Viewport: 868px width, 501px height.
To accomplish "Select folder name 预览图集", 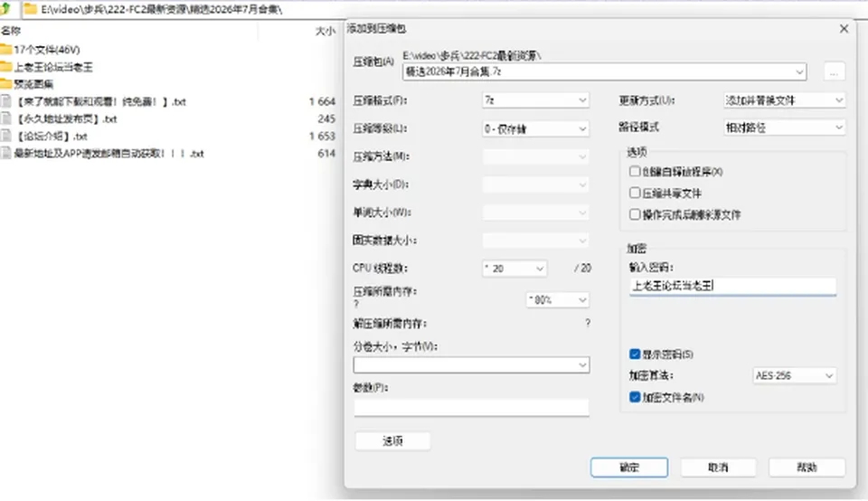I will [x=33, y=84].
